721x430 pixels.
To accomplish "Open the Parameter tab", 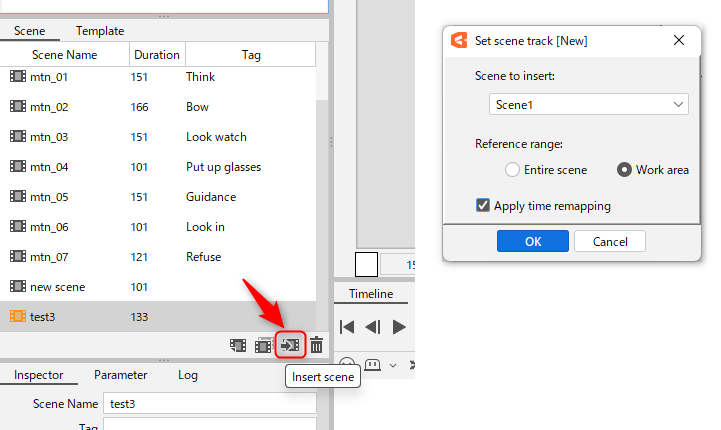I will pyautogui.click(x=120, y=375).
